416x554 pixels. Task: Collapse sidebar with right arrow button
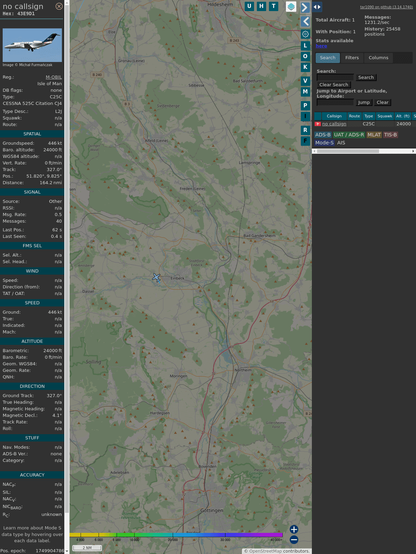coord(305,7)
